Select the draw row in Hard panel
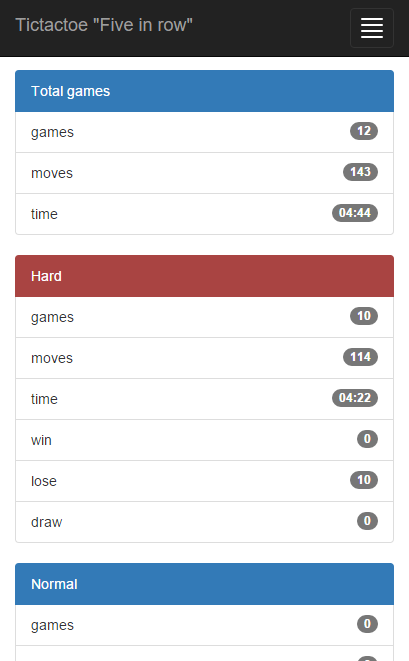The width and height of the screenshot is (409, 661). click(204, 522)
